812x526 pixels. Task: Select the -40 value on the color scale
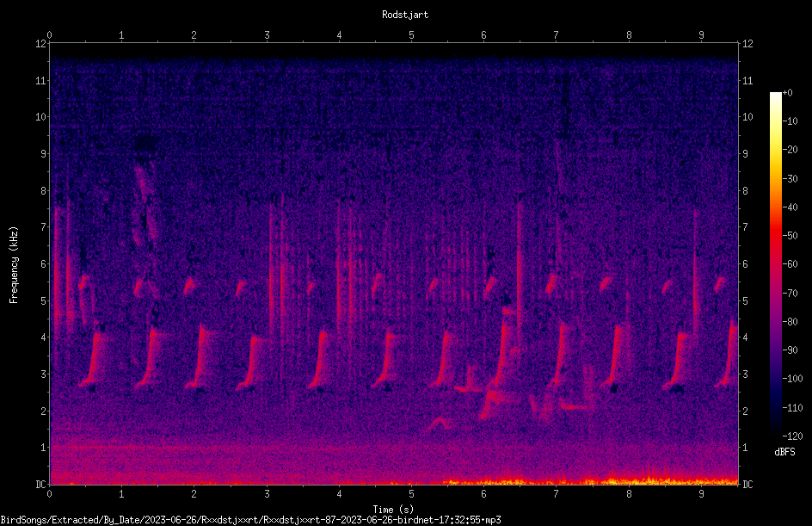[790, 207]
